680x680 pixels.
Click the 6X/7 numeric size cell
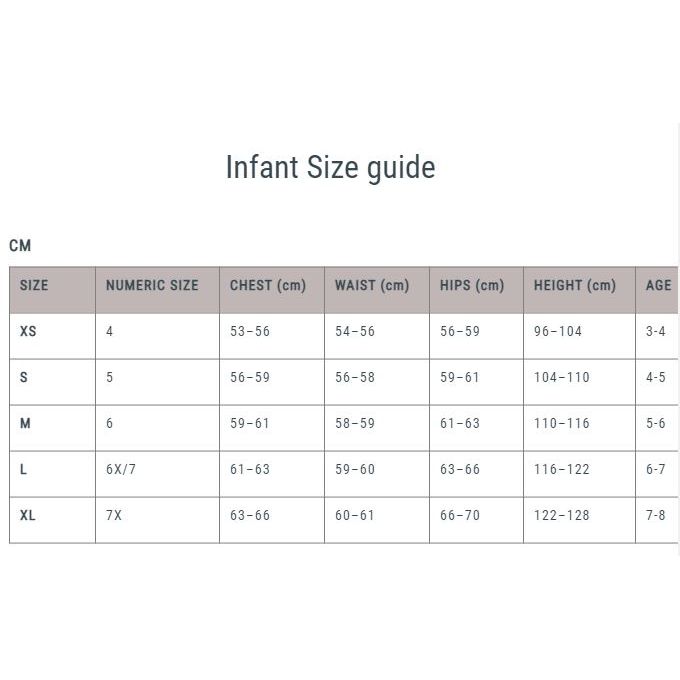pos(120,469)
